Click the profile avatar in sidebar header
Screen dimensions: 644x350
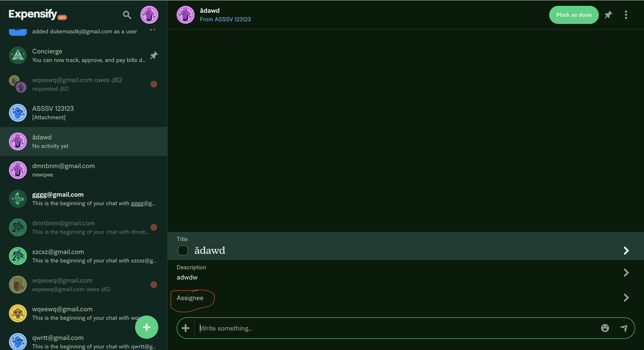(149, 15)
